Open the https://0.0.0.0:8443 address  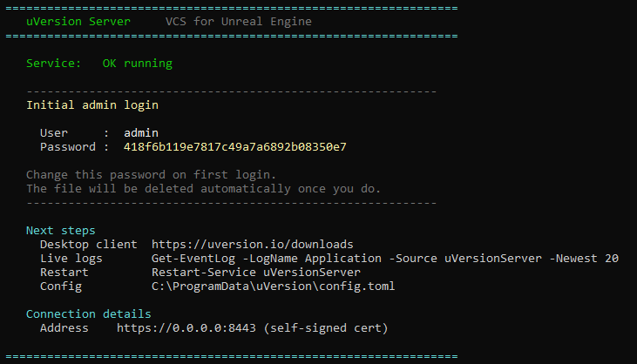[x=186, y=328]
